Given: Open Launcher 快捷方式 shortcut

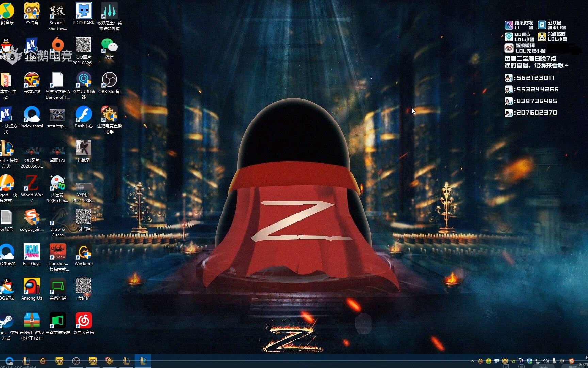Looking at the screenshot, I should tap(58, 258).
